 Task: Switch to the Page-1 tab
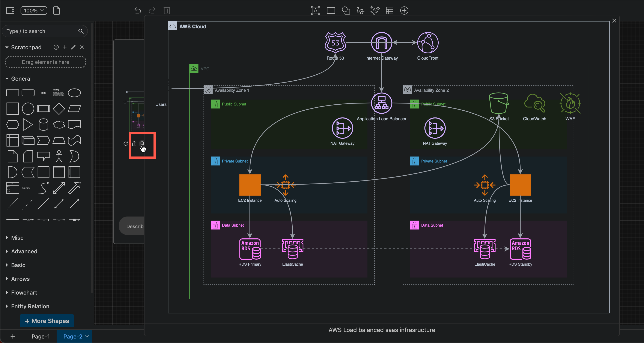tap(41, 336)
